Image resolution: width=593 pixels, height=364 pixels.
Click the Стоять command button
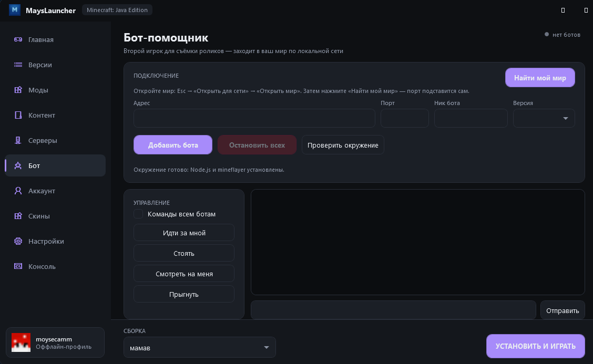click(184, 253)
